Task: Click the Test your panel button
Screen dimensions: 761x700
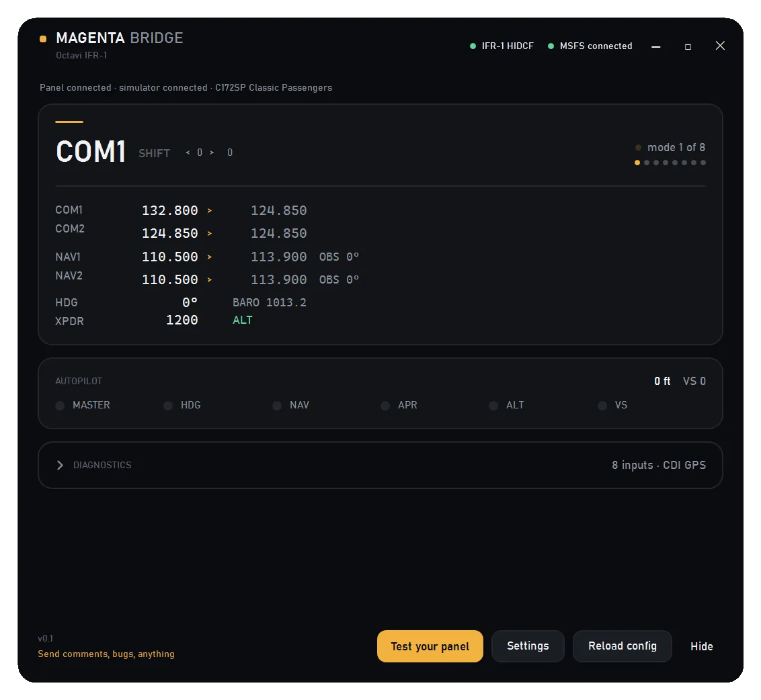Action: [430, 646]
